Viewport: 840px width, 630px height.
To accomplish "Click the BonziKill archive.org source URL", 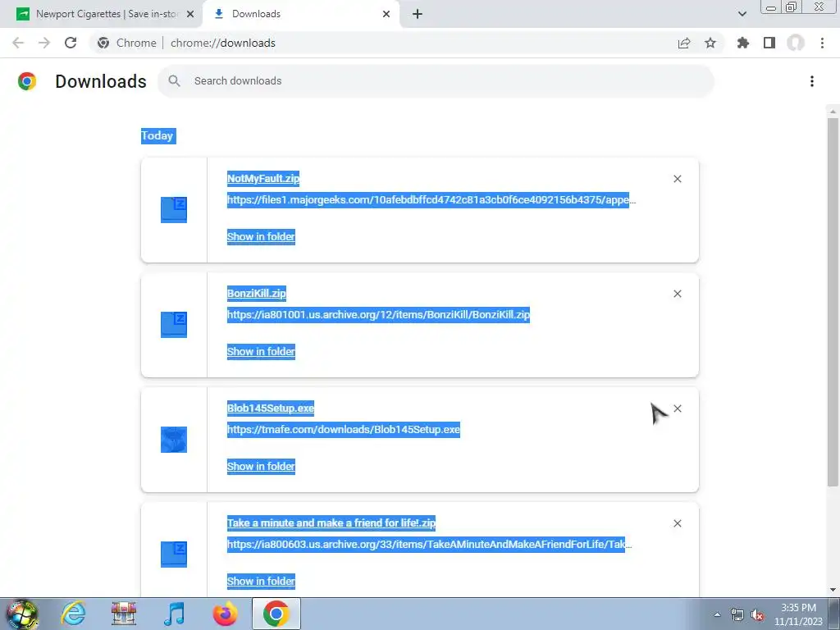I will [378, 314].
